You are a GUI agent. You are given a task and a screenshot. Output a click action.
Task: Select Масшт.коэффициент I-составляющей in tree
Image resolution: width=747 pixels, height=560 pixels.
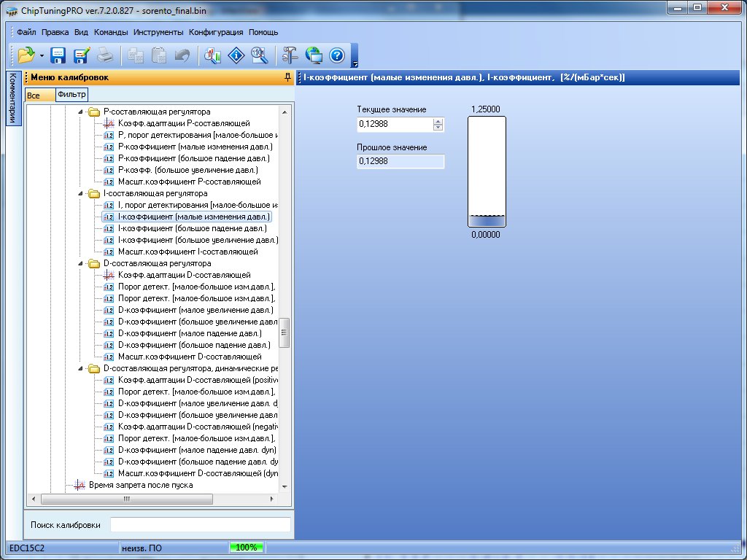[187, 252]
